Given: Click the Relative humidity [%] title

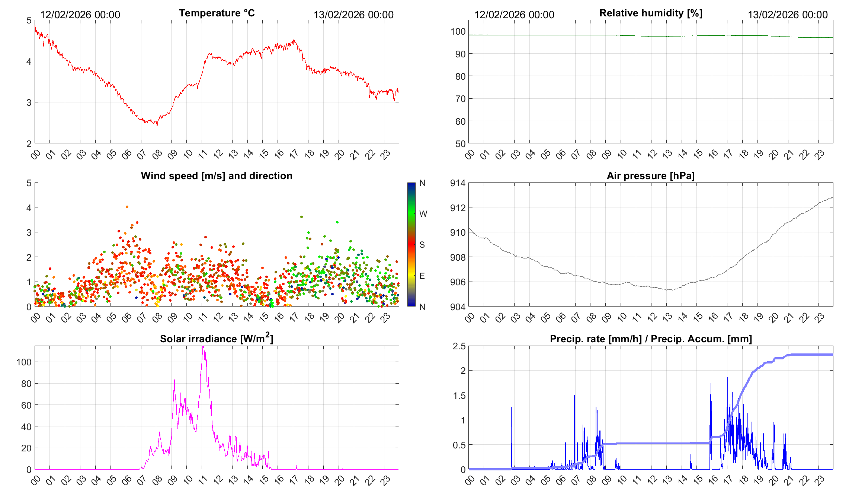Looking at the screenshot, I should (651, 13).
